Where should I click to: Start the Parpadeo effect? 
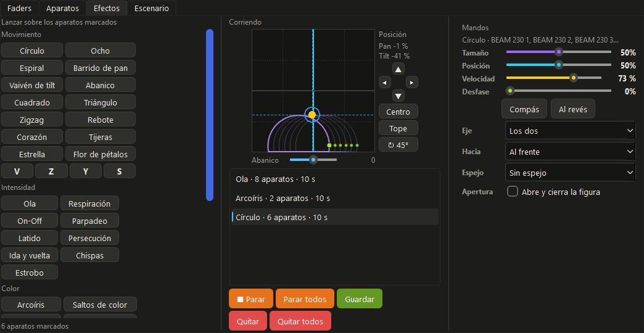tap(89, 221)
